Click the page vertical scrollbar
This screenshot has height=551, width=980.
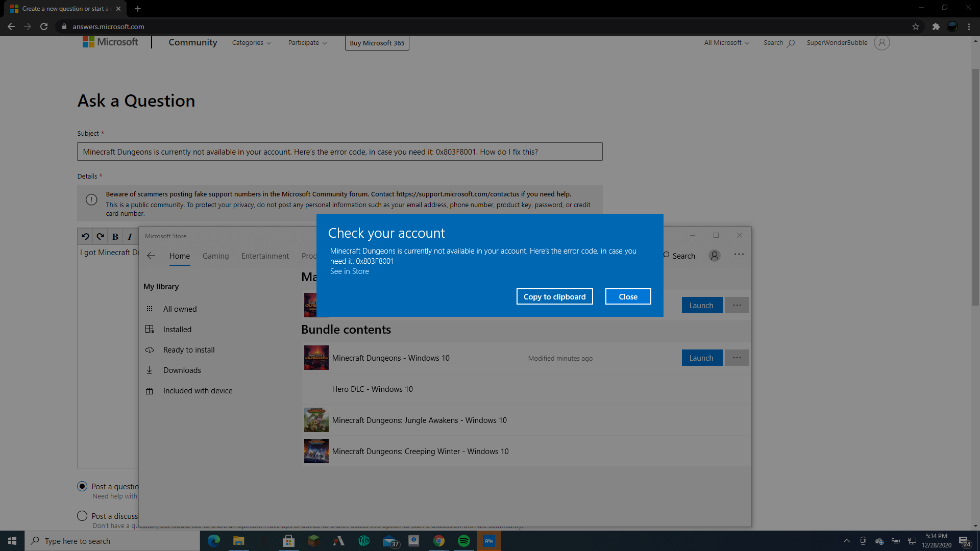pyautogui.click(x=975, y=187)
